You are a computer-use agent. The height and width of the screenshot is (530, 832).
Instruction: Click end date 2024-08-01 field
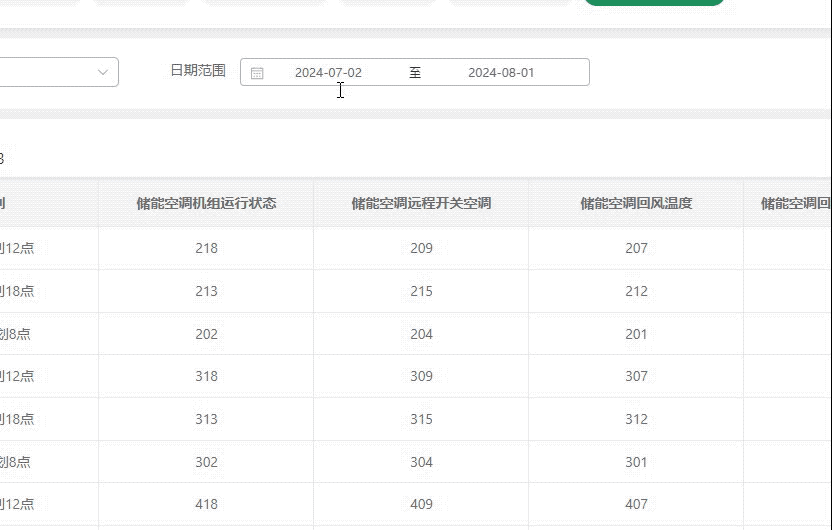[x=501, y=73]
